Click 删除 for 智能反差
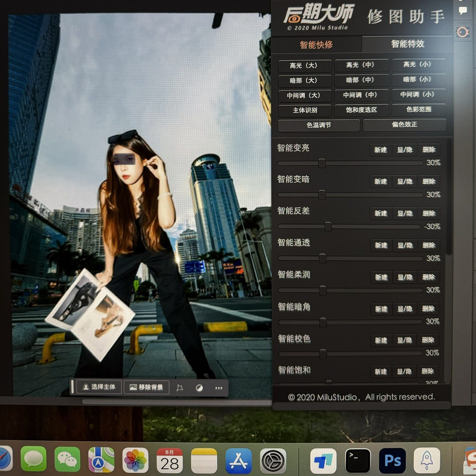The image size is (476, 476). 429,213
